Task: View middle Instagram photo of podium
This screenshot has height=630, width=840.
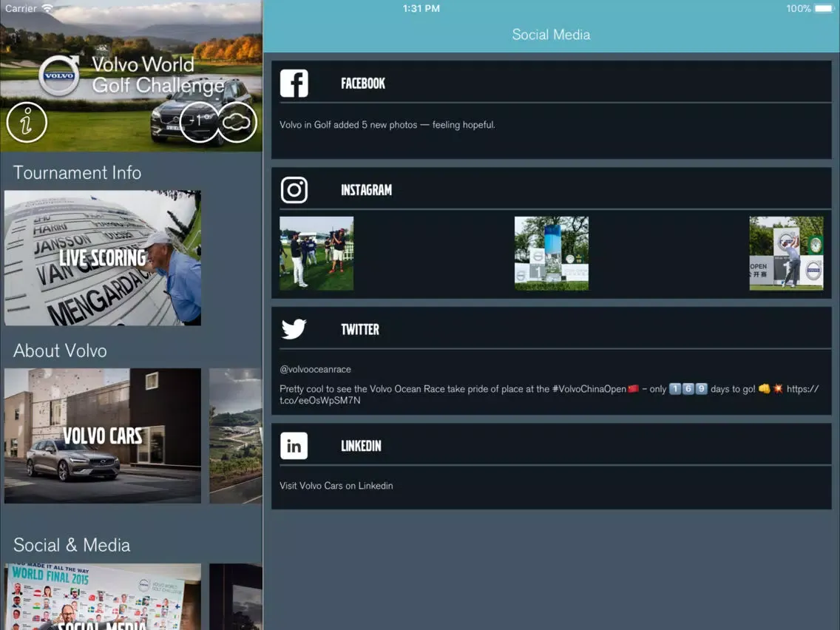Action: point(552,254)
